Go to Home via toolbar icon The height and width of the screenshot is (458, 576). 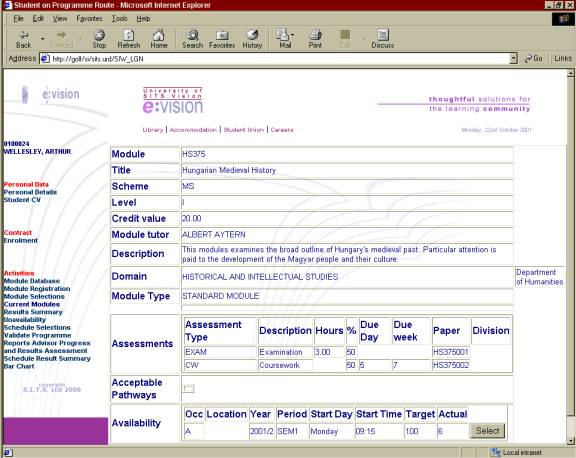pos(159,39)
